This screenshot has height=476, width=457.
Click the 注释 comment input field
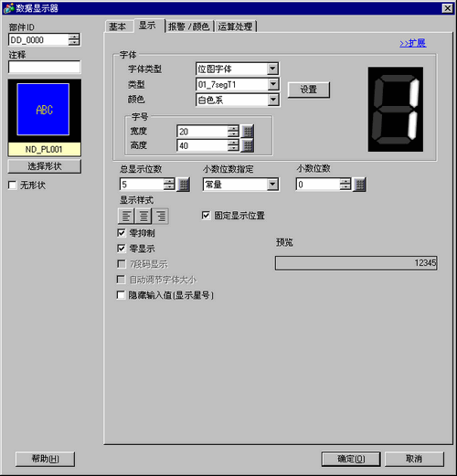(45, 67)
